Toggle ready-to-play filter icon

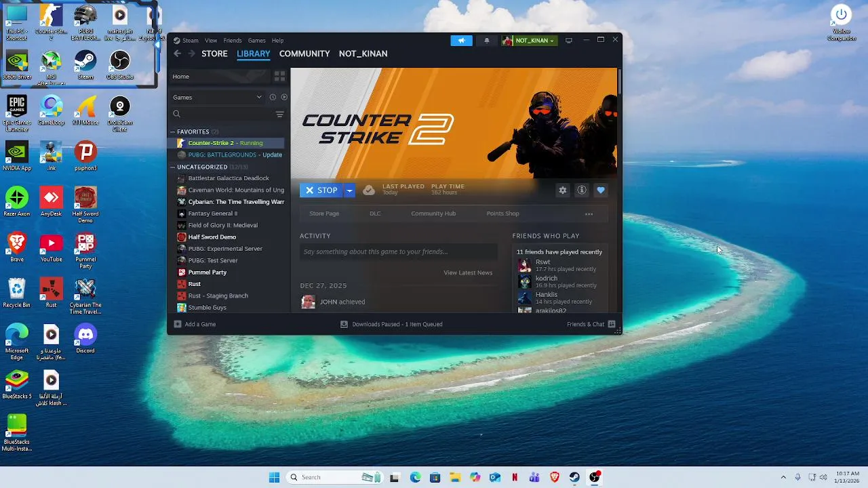(x=284, y=97)
